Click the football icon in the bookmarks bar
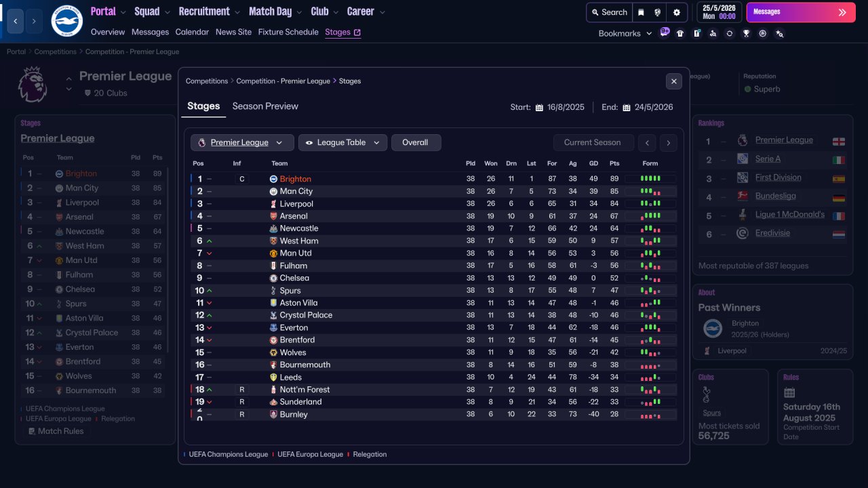The image size is (868, 488). [x=763, y=33]
